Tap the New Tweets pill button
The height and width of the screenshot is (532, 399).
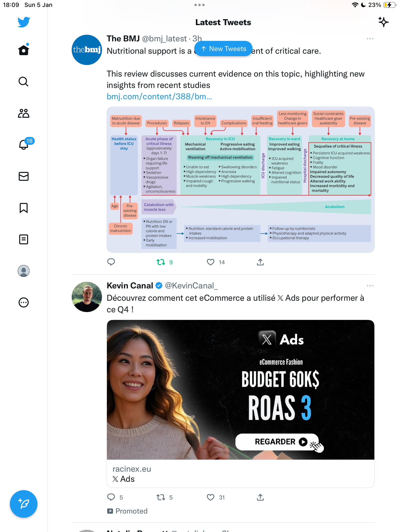click(223, 49)
